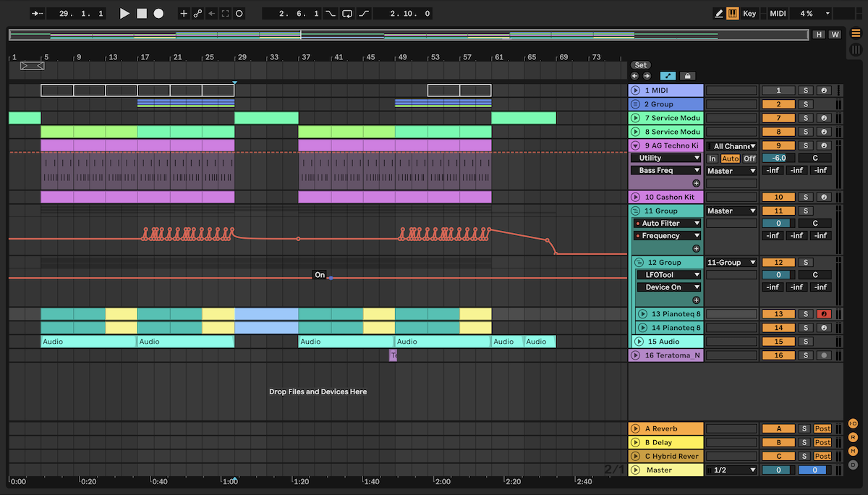This screenshot has width=868, height=495.
Task: Click the 2 Group track fold icon
Action: [x=635, y=104]
